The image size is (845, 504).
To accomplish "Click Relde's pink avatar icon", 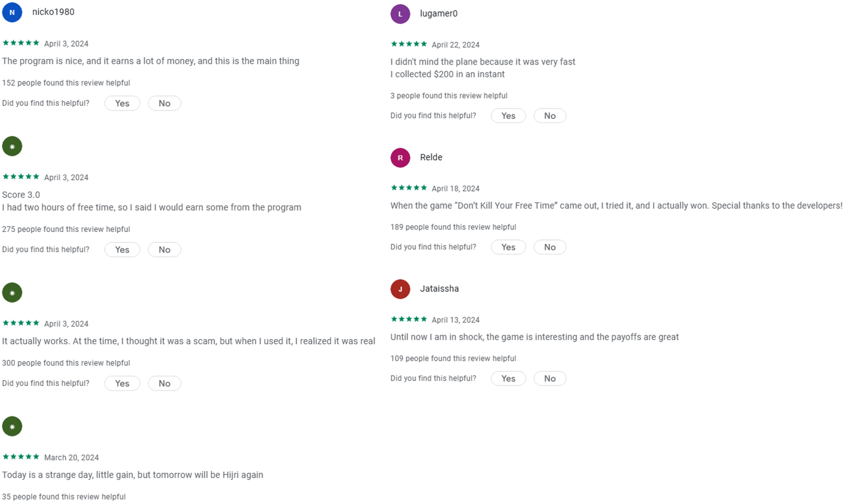I will [400, 158].
